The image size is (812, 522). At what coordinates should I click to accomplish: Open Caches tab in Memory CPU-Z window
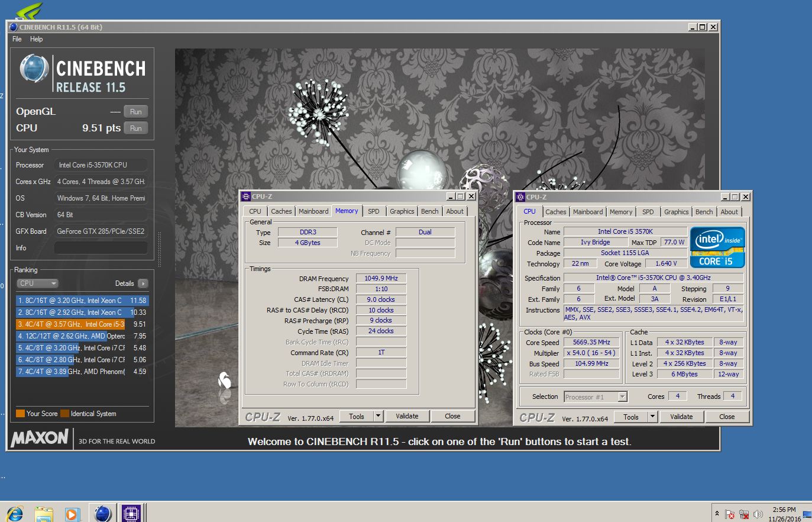(282, 211)
